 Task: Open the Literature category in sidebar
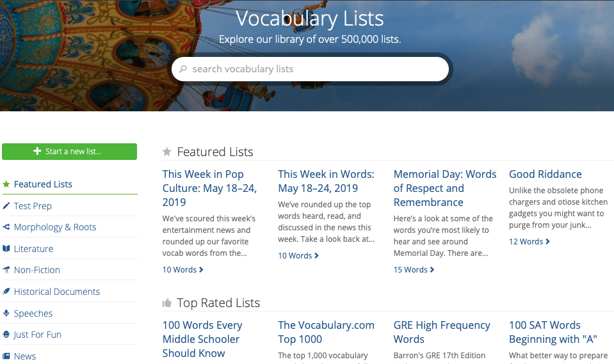33,249
